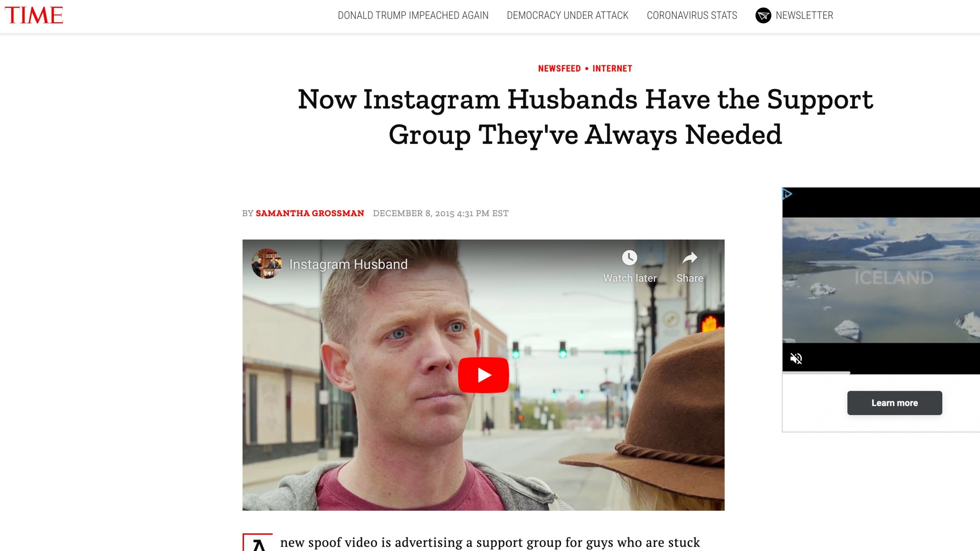The image size is (980, 551).
Task: Open the Instagram Husband channel avatar
Action: pyautogui.click(x=266, y=263)
